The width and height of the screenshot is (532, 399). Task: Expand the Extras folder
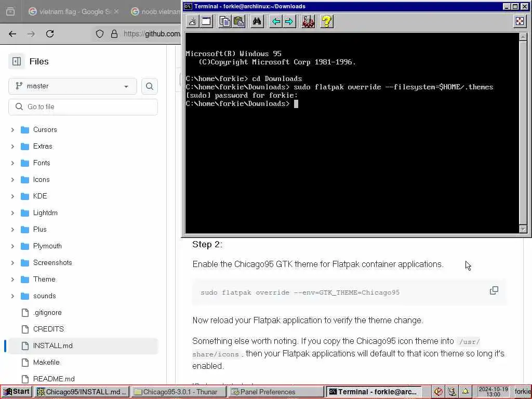(x=12, y=147)
